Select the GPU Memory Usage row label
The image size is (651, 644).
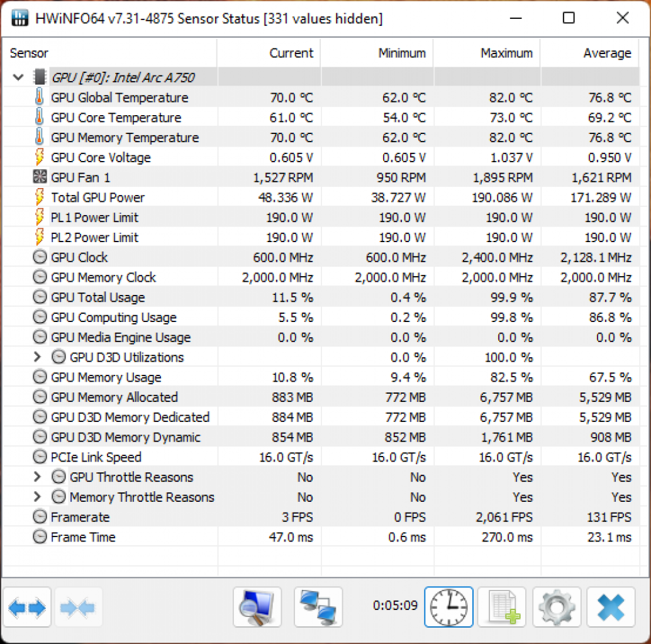[106, 377]
